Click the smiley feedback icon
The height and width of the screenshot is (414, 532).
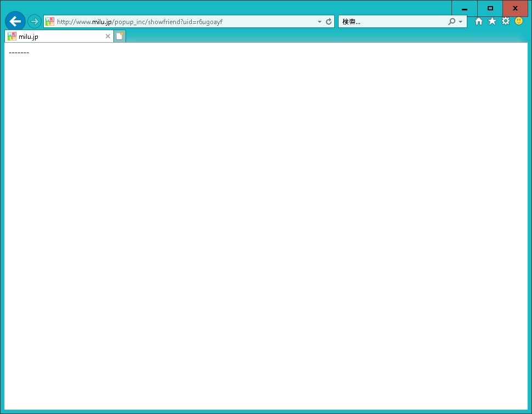(x=519, y=21)
